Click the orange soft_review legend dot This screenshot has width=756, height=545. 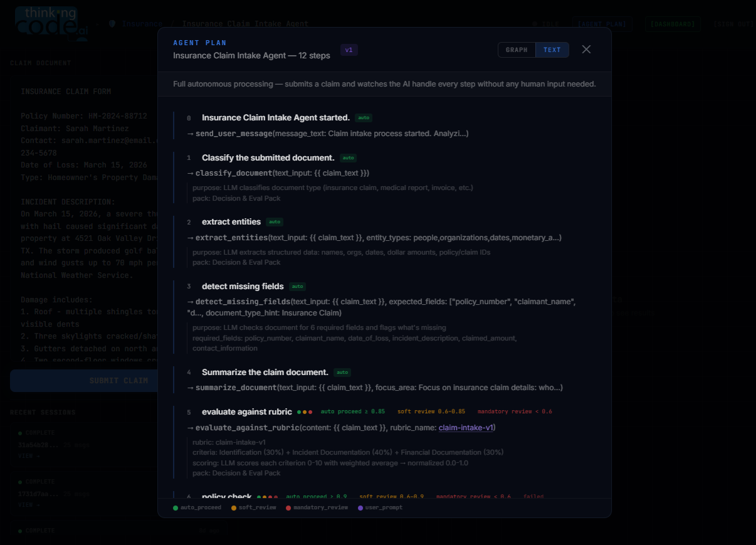[234, 508]
